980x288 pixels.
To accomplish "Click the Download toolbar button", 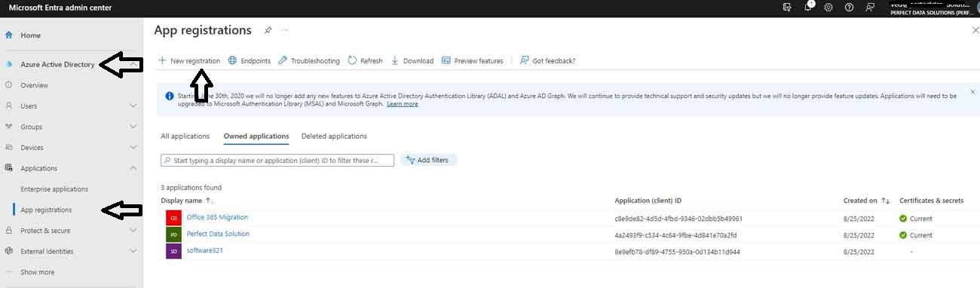I will pyautogui.click(x=412, y=61).
